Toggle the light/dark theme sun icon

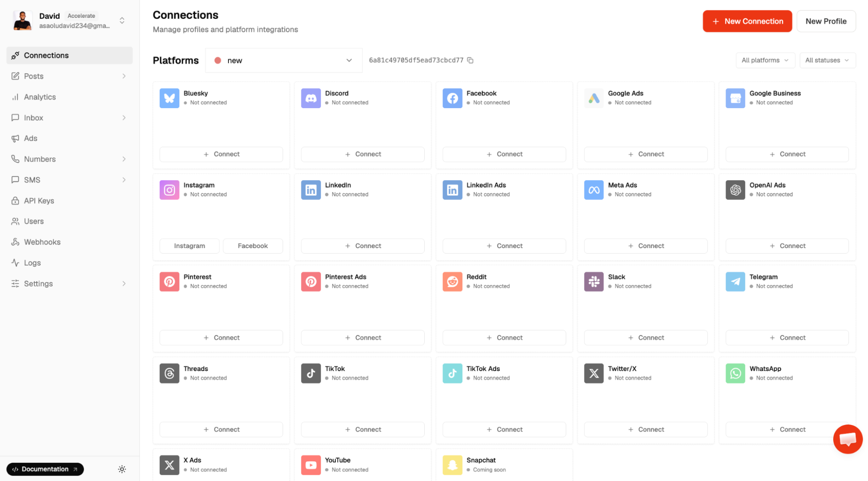(122, 469)
